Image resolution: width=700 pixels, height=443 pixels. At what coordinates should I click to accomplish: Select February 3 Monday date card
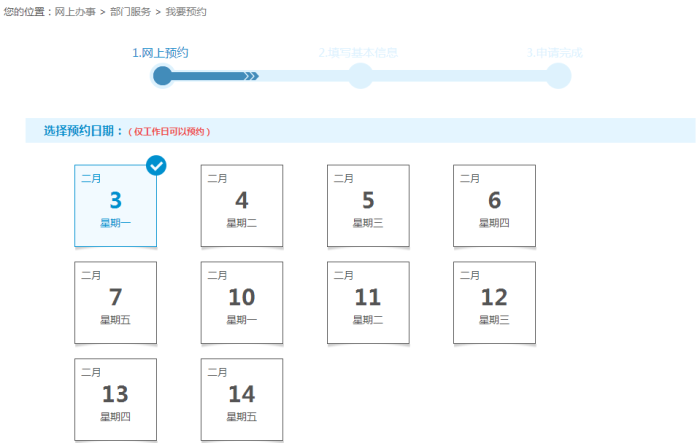(115, 206)
